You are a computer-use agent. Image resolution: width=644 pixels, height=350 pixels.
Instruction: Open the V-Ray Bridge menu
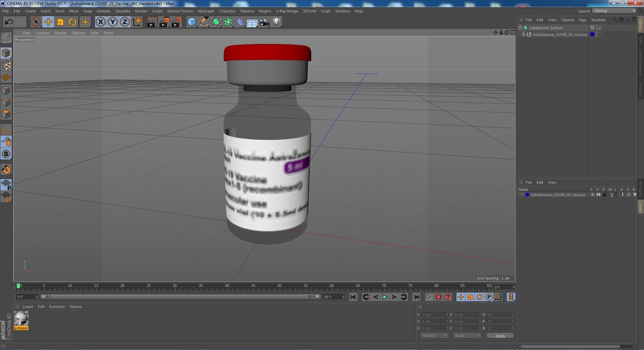[287, 11]
